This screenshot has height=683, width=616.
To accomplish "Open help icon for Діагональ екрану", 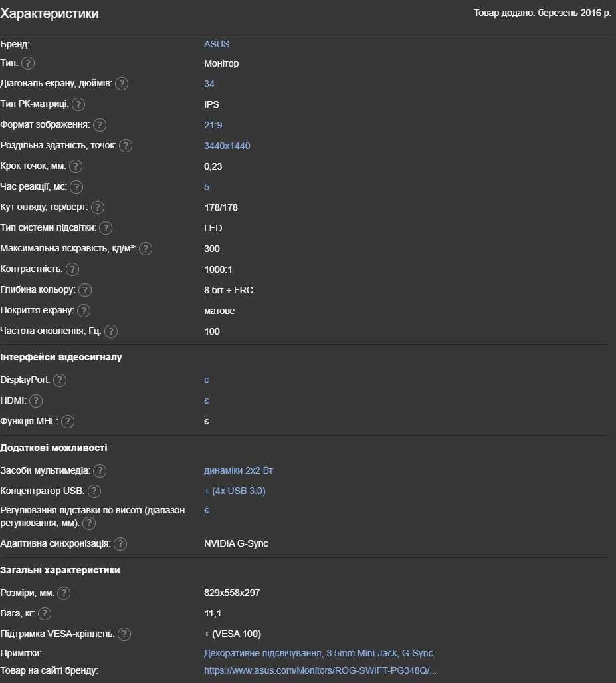I will 122,84.
